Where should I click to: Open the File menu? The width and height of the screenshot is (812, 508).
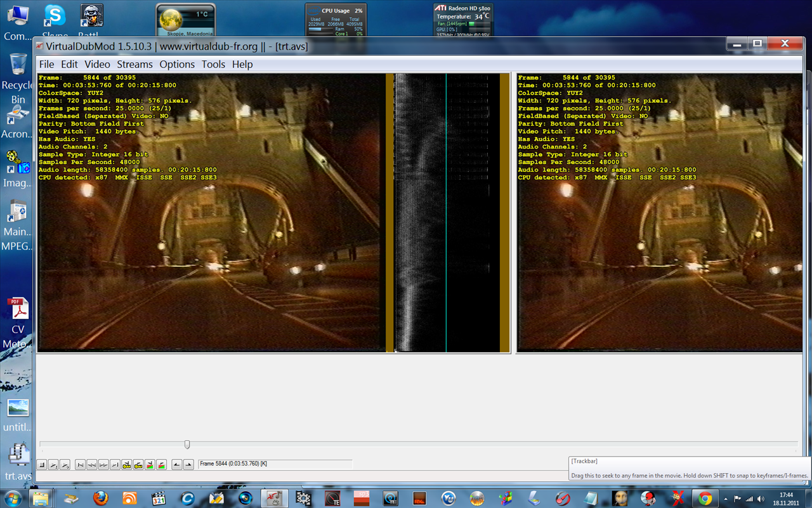[46, 64]
